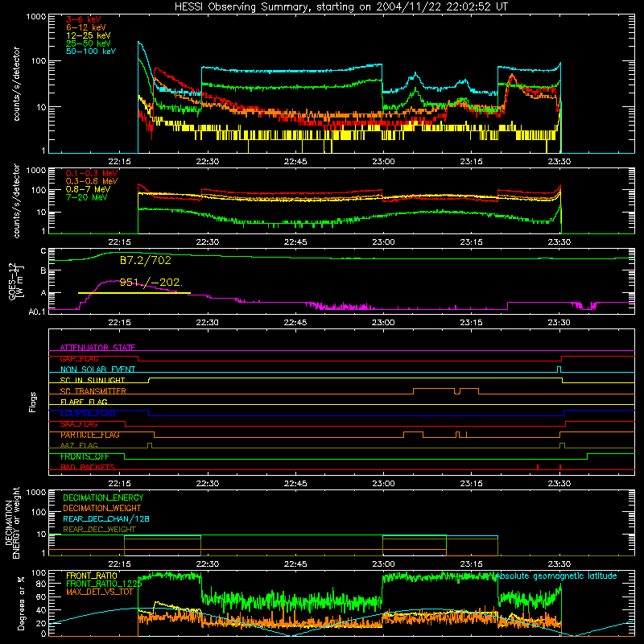Click the 22:45 tick under the GOES panel

(295, 323)
